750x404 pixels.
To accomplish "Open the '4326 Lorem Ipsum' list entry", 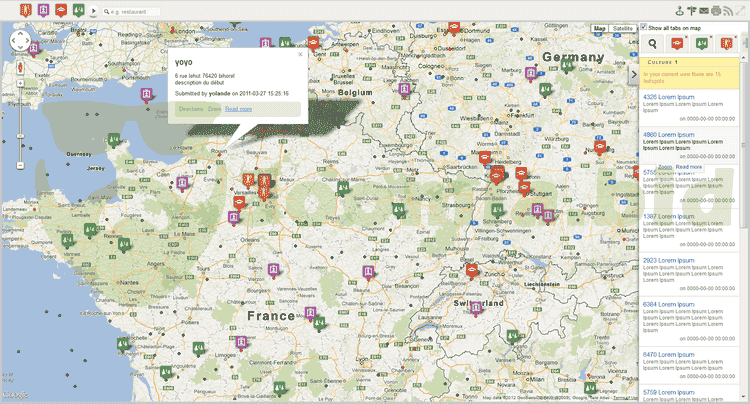I will pos(668,97).
